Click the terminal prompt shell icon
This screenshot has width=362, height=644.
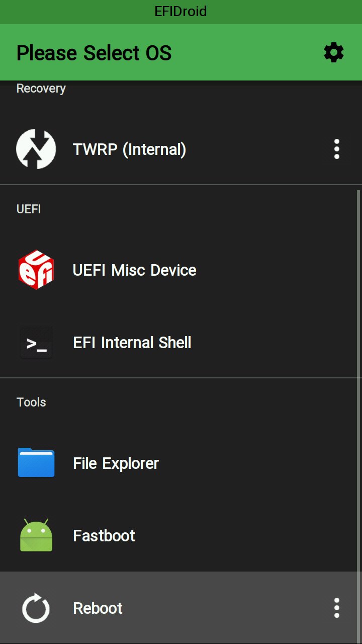(x=36, y=343)
